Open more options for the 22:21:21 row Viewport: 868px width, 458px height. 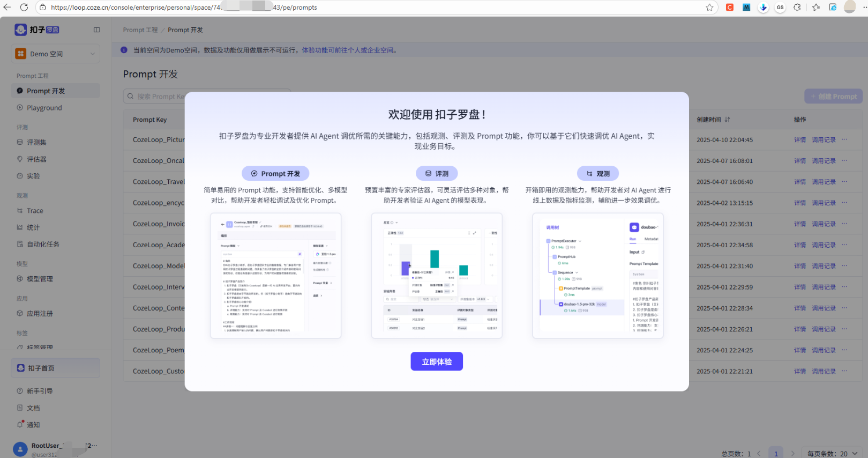tap(844, 371)
